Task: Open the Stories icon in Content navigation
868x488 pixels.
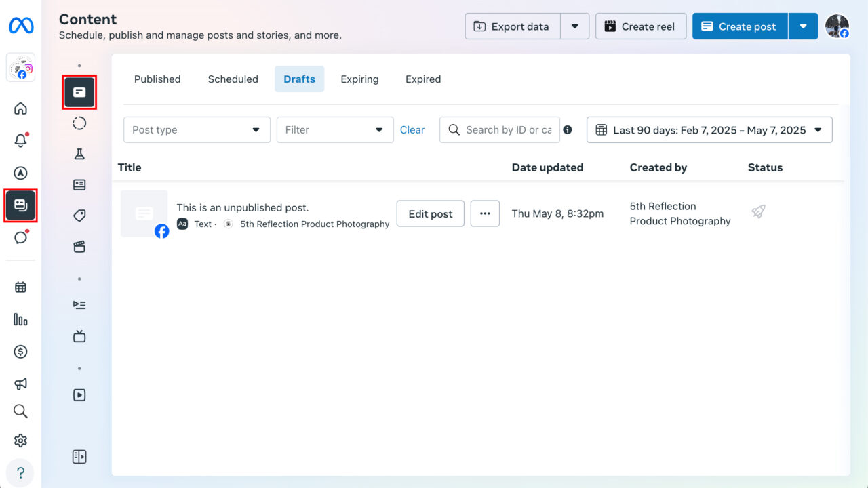Action: pos(79,123)
